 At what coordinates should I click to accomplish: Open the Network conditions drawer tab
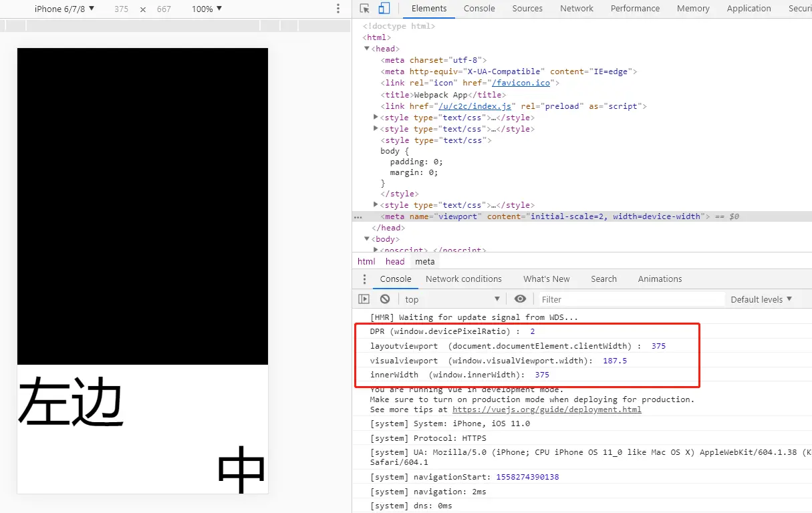point(464,279)
